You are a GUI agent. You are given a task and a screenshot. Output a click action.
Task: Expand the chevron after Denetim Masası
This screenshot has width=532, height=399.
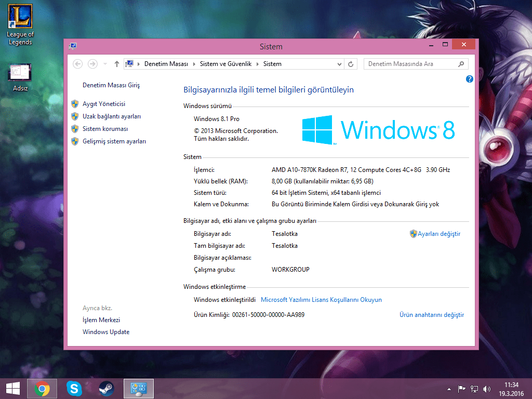(194, 64)
